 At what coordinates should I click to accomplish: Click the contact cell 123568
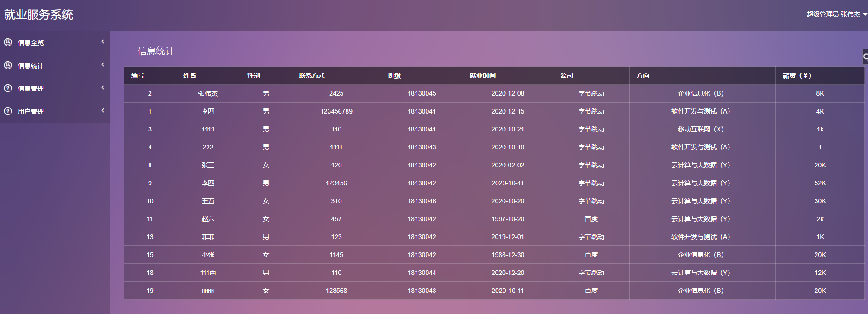(336, 291)
